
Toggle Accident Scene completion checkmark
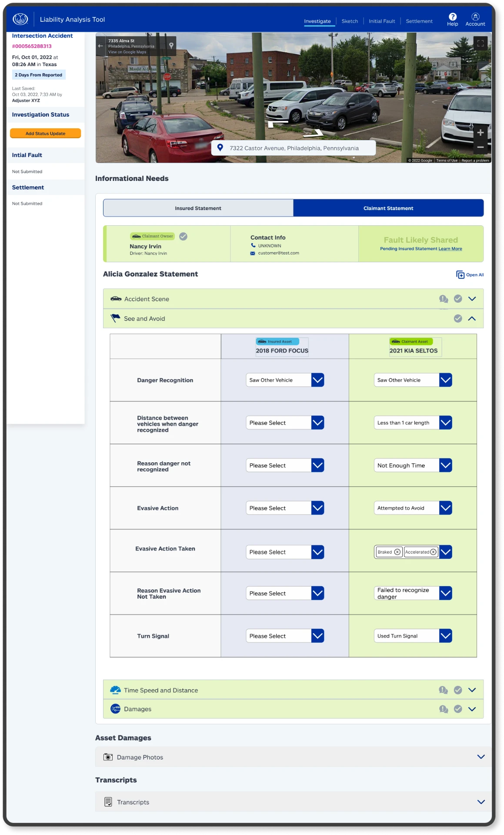pyautogui.click(x=458, y=299)
